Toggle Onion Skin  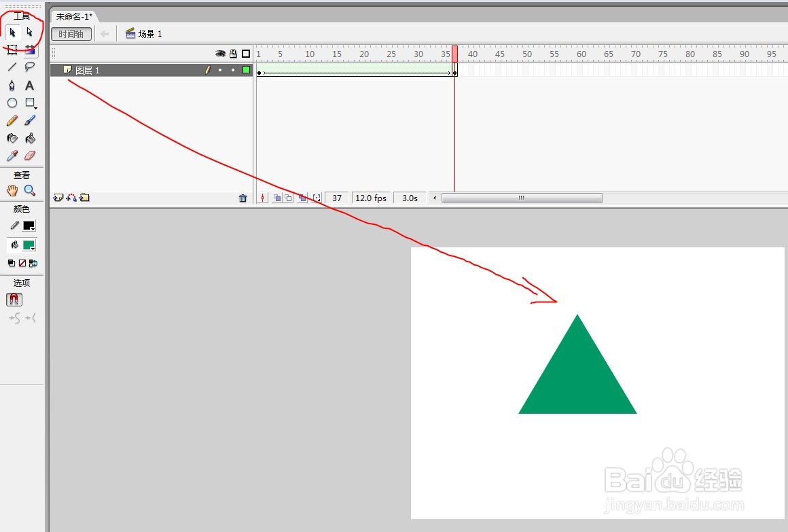277,198
